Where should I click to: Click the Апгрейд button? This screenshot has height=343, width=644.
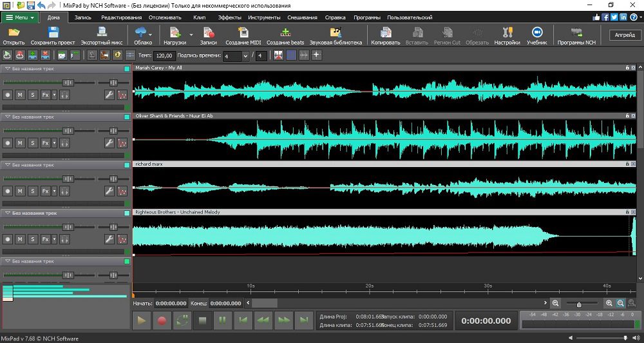pos(625,35)
